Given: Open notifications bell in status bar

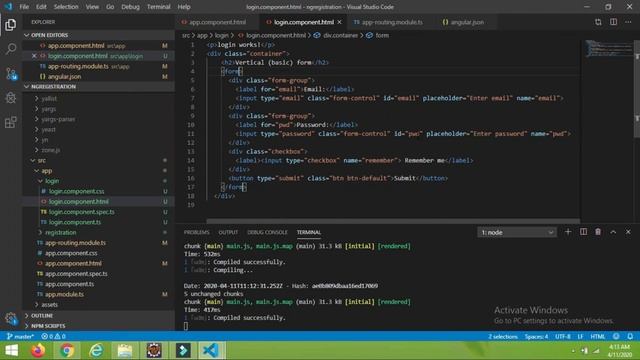Looking at the screenshot, I should [630, 336].
